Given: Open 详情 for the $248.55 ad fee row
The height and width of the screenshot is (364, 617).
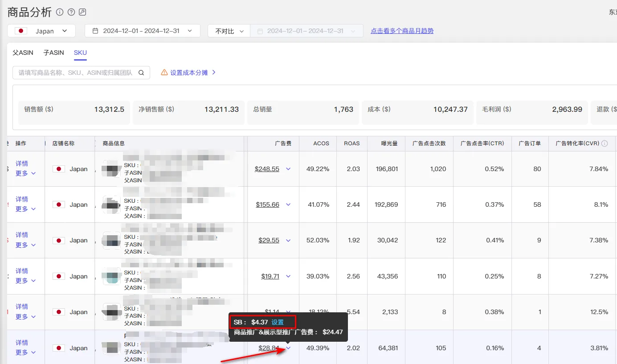Looking at the screenshot, I should [22, 164].
